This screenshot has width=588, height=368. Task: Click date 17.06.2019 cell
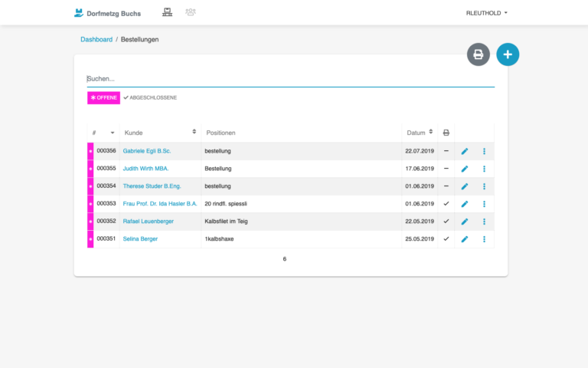[420, 169]
